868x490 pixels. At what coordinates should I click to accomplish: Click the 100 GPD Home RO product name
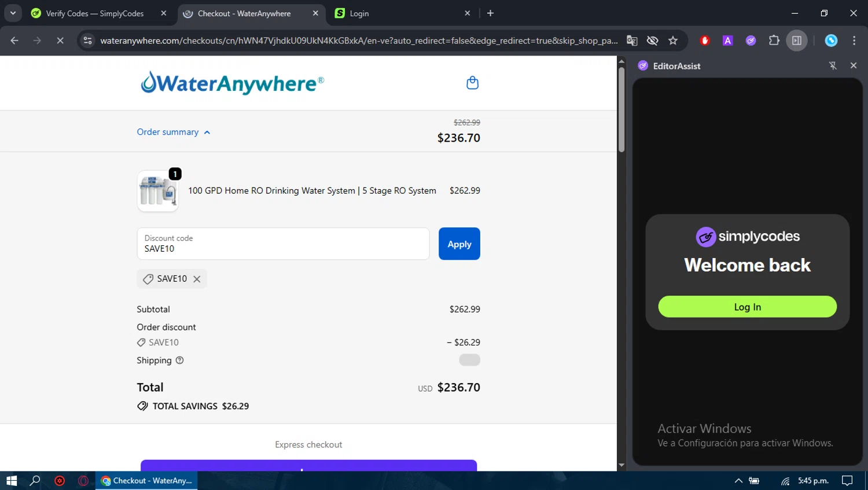pyautogui.click(x=312, y=191)
